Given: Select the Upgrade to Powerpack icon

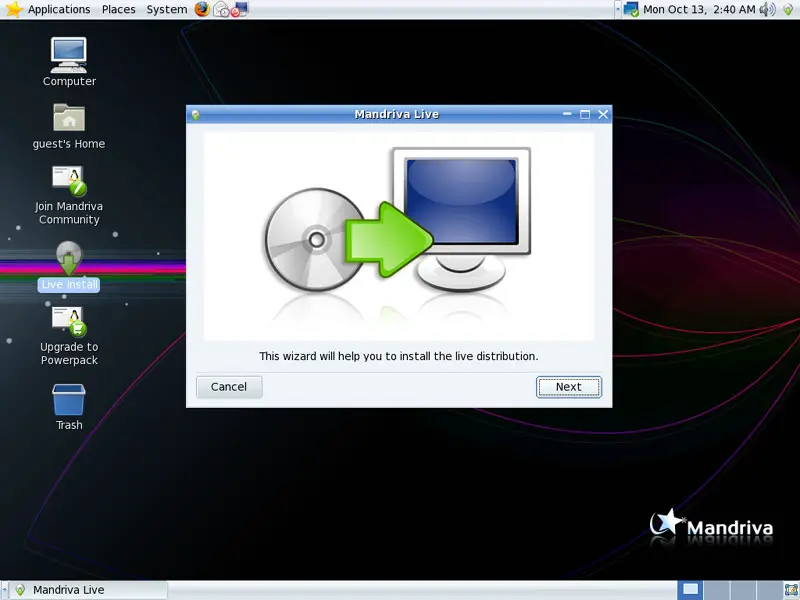Looking at the screenshot, I should click(x=69, y=336).
